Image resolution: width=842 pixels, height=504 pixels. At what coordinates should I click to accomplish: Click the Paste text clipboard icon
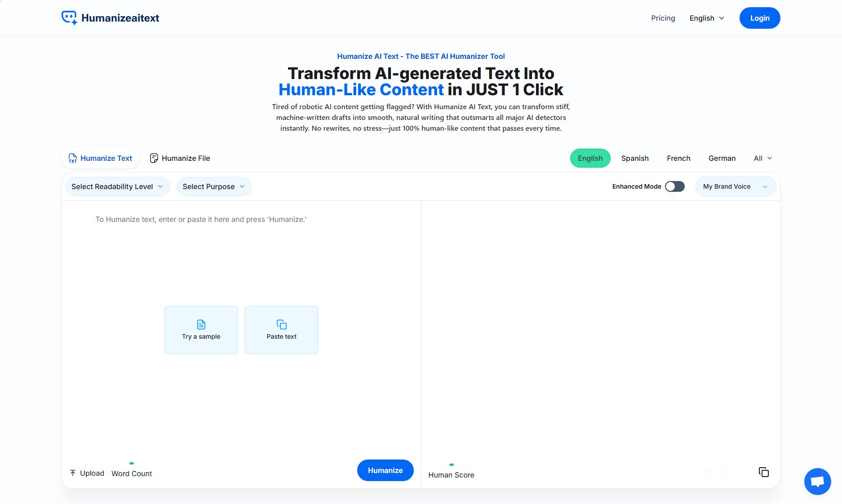281,324
